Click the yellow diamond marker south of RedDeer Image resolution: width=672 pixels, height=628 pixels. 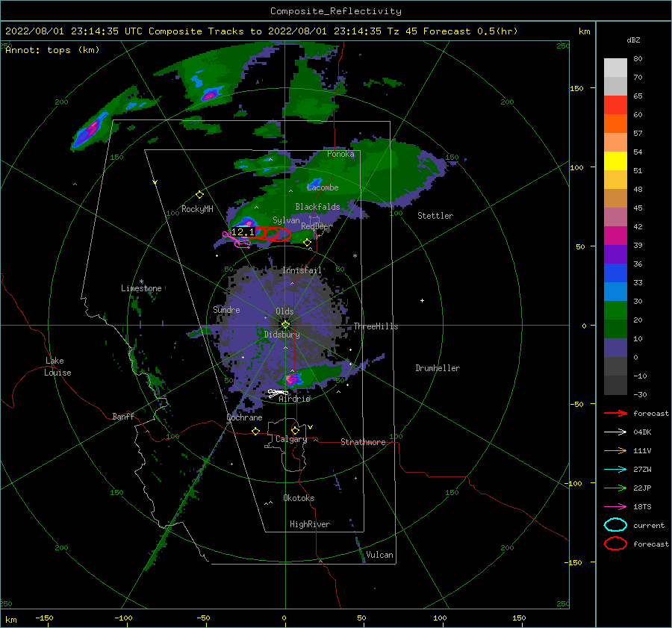point(308,243)
